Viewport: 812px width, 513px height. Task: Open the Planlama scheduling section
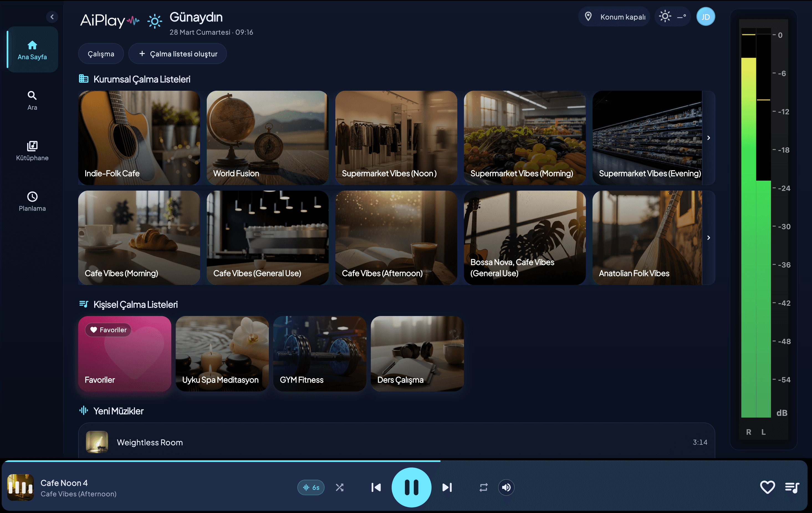(x=32, y=201)
